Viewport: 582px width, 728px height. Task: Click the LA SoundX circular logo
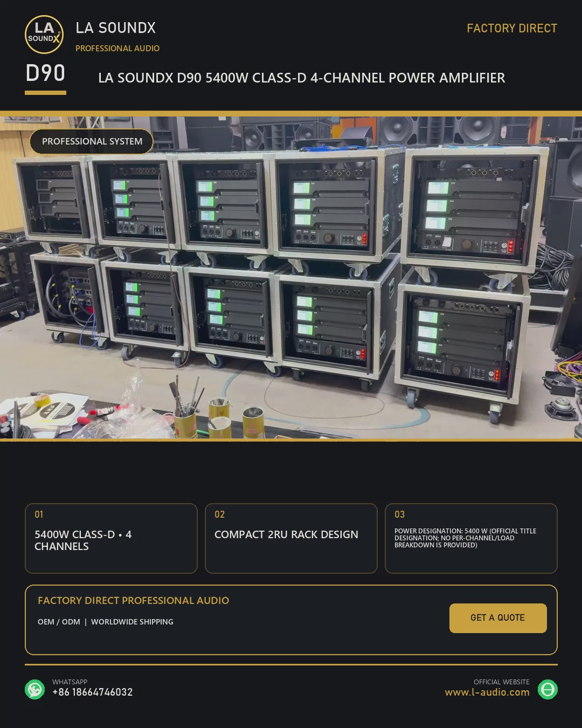pyautogui.click(x=44, y=35)
